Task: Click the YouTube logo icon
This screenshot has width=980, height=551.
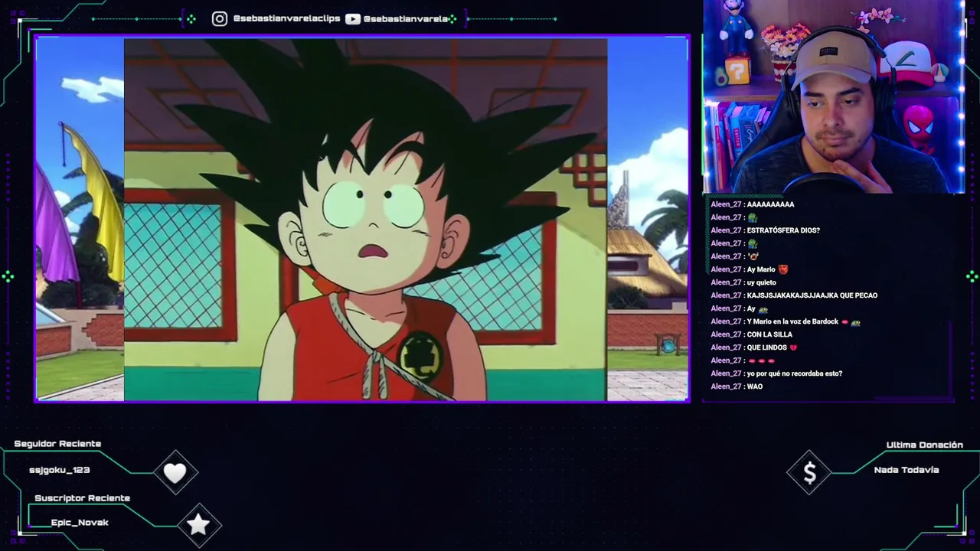Action: point(353,18)
